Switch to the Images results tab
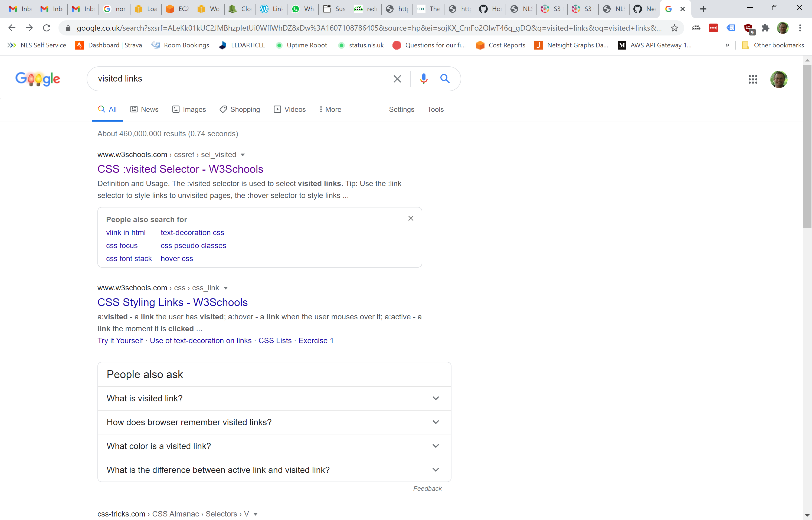 tap(189, 109)
